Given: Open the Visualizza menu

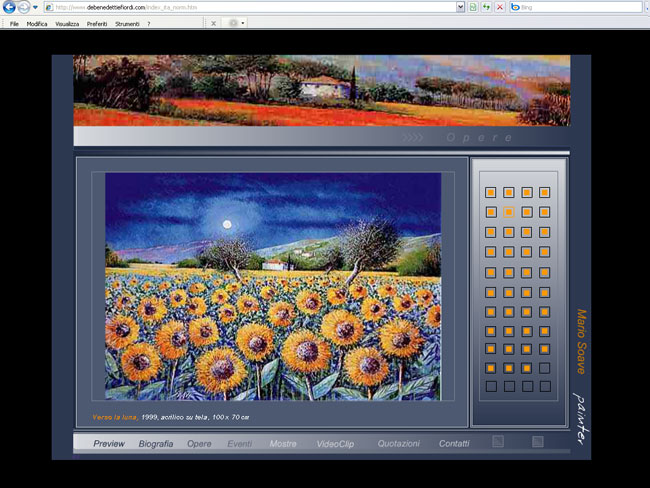Looking at the screenshot, I should pos(67,24).
